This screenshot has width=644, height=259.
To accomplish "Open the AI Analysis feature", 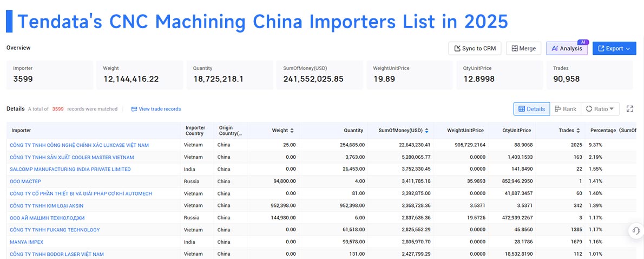I will [x=567, y=49].
